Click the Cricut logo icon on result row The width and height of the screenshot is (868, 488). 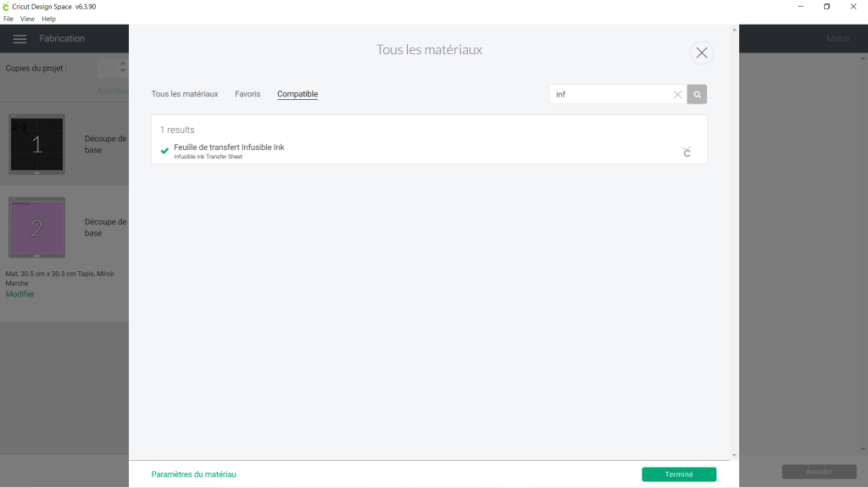687,152
